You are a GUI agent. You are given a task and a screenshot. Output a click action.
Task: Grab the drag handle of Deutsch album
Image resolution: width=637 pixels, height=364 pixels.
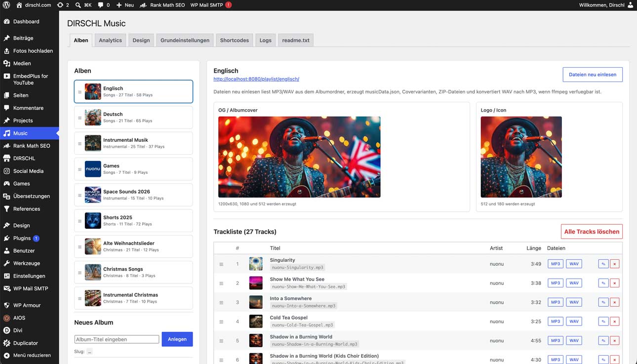80,118
